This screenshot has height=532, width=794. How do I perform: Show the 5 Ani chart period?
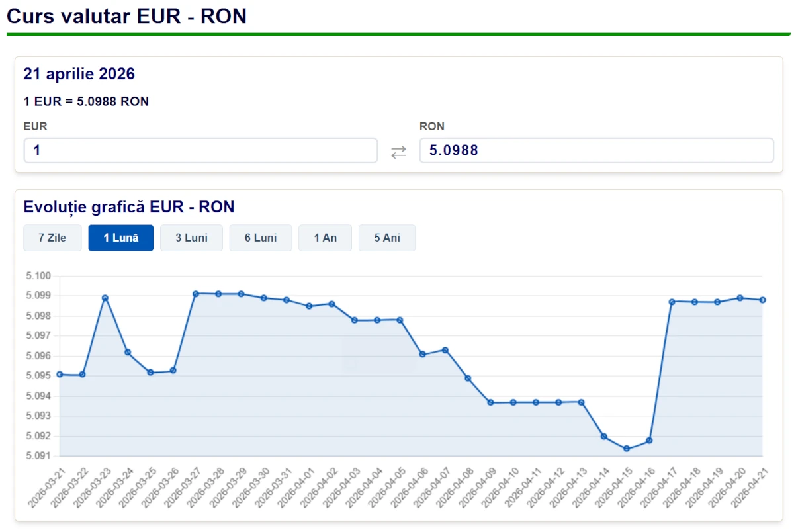coord(387,238)
